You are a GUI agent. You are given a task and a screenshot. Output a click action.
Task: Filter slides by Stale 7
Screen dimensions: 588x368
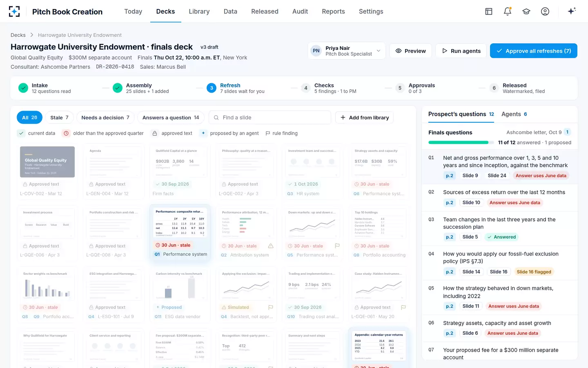click(59, 117)
